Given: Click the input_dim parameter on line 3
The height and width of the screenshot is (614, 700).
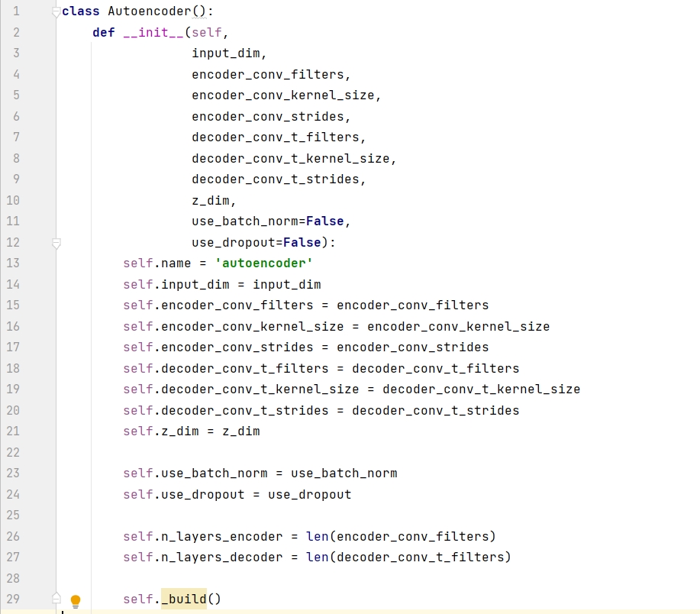Looking at the screenshot, I should (x=226, y=53).
